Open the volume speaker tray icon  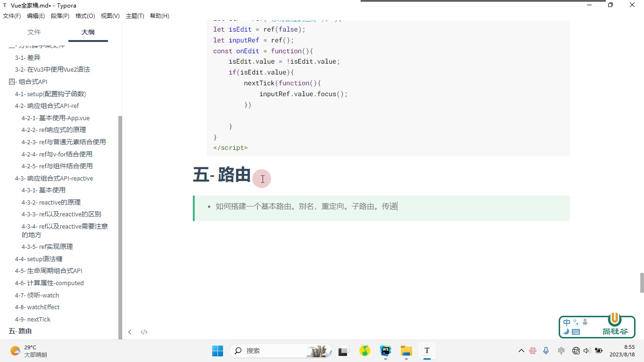[x=586, y=351]
